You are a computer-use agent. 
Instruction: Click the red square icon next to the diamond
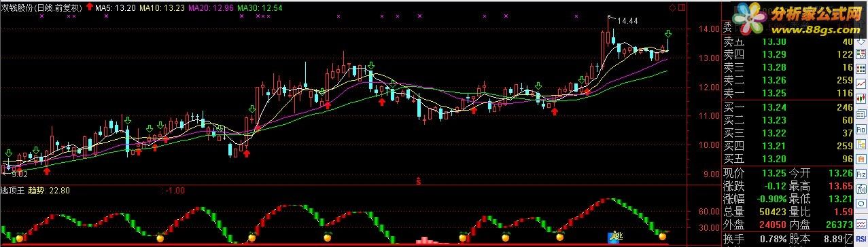point(681,7)
